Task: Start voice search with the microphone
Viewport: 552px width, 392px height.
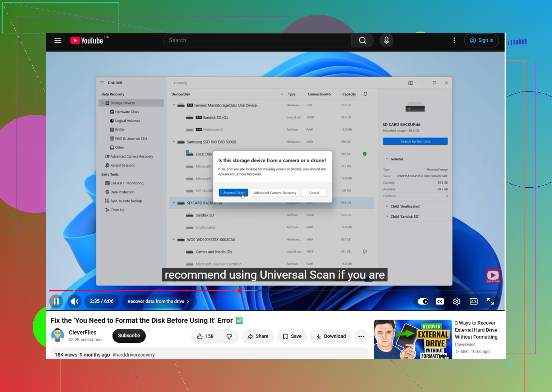Action: click(386, 41)
